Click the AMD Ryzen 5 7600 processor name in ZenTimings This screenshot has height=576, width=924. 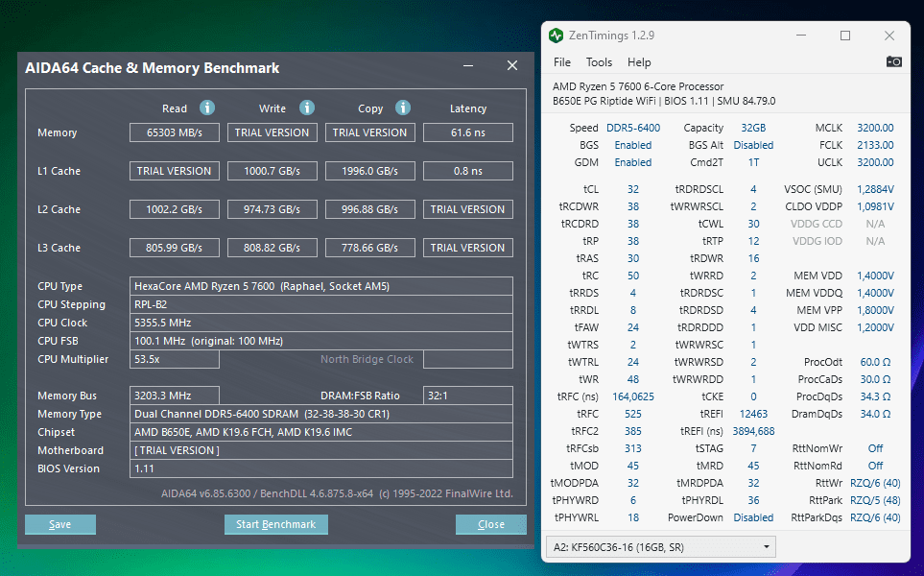coord(638,86)
